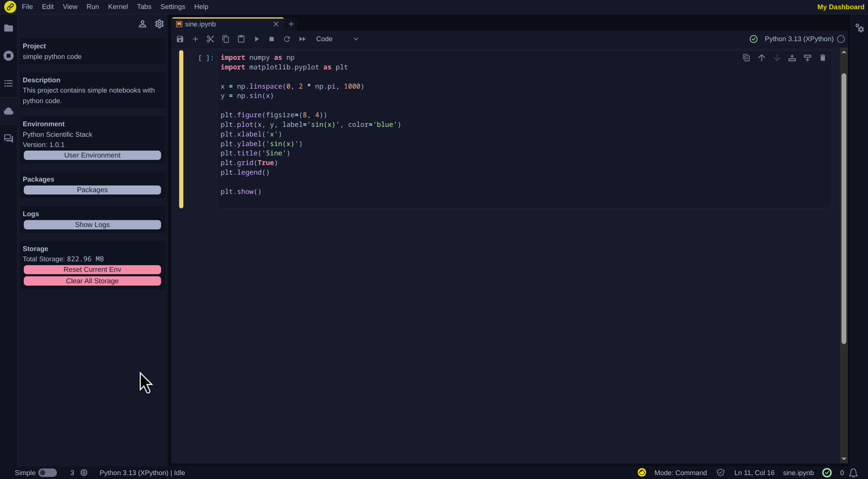This screenshot has height=479, width=868.
Task: Open the Run menu
Action: pyautogui.click(x=92, y=6)
